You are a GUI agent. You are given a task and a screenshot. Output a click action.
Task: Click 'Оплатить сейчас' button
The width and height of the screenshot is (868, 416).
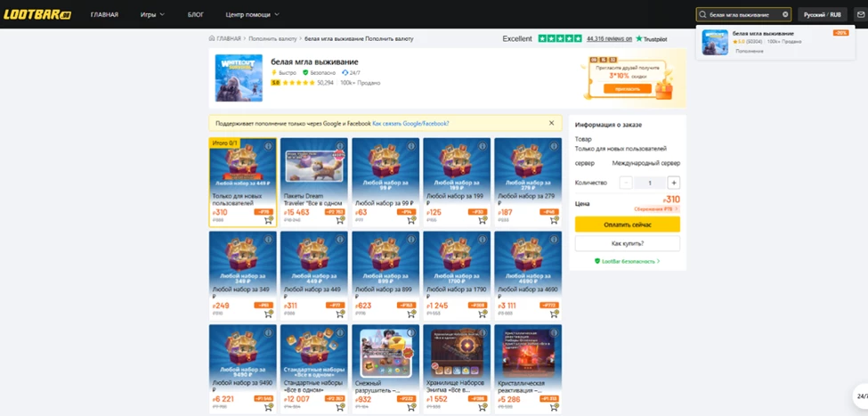(628, 224)
